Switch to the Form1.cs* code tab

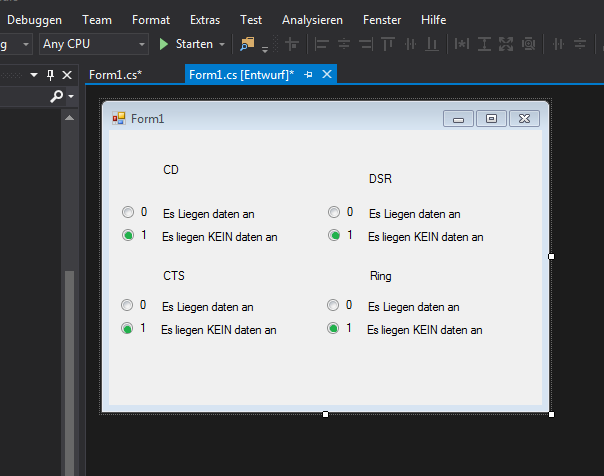[x=115, y=74]
